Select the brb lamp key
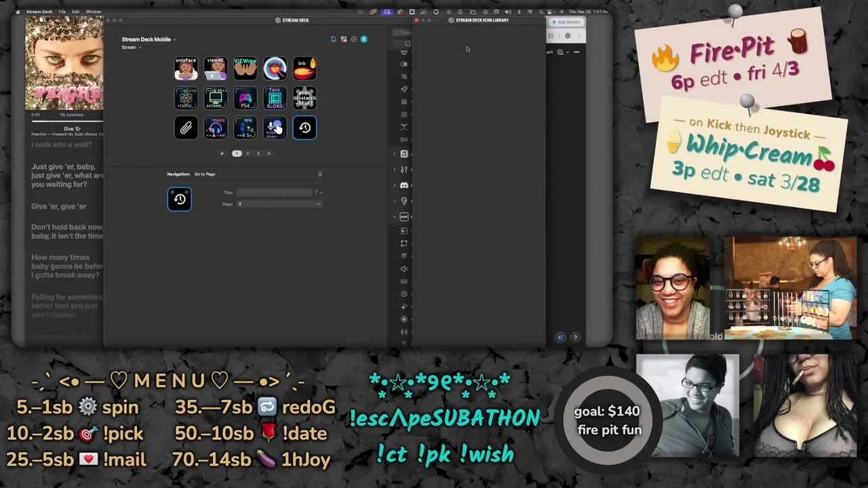This screenshot has height=488, width=868. [305, 68]
